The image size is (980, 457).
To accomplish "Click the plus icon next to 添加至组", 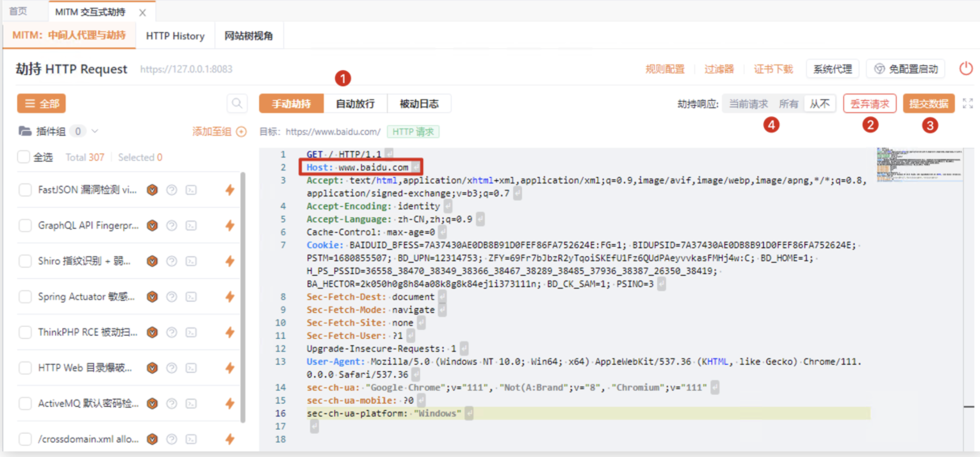I will tap(242, 132).
